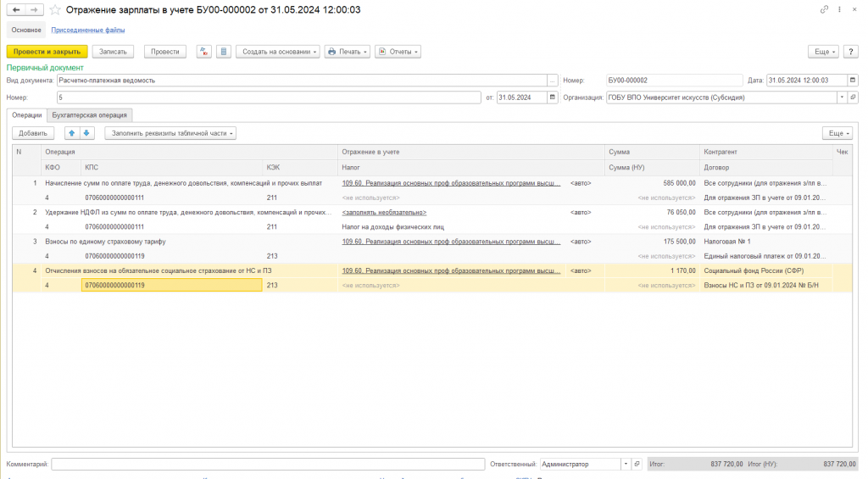Viewport: 868px width, 479px height.
Task: Click the Дата field 31.05.2024 12:00:03
Action: pyautogui.click(x=807, y=81)
